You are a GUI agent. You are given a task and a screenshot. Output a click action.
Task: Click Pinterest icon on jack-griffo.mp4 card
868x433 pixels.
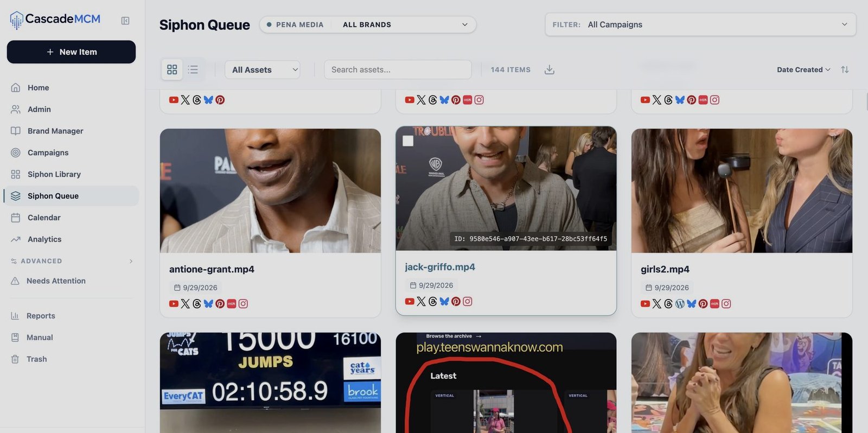point(456,301)
